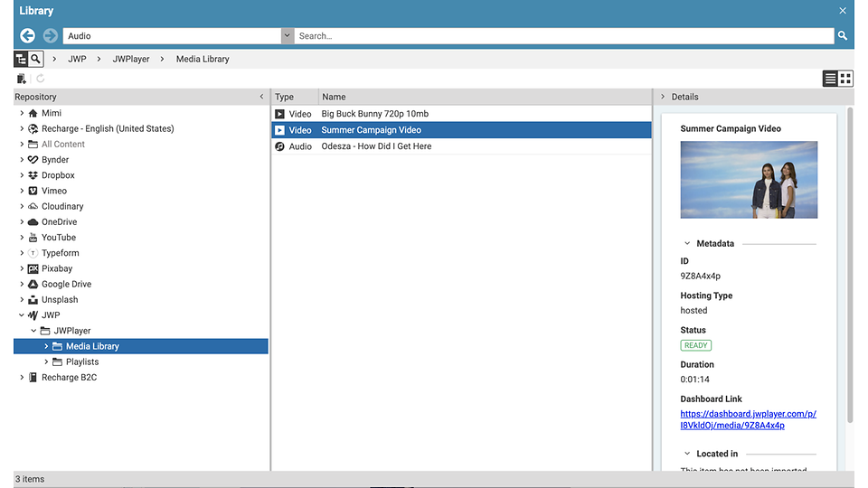Screen dimensions: 868x488
Task: Click the Summer Campaign Video thumbnail
Action: click(x=749, y=180)
